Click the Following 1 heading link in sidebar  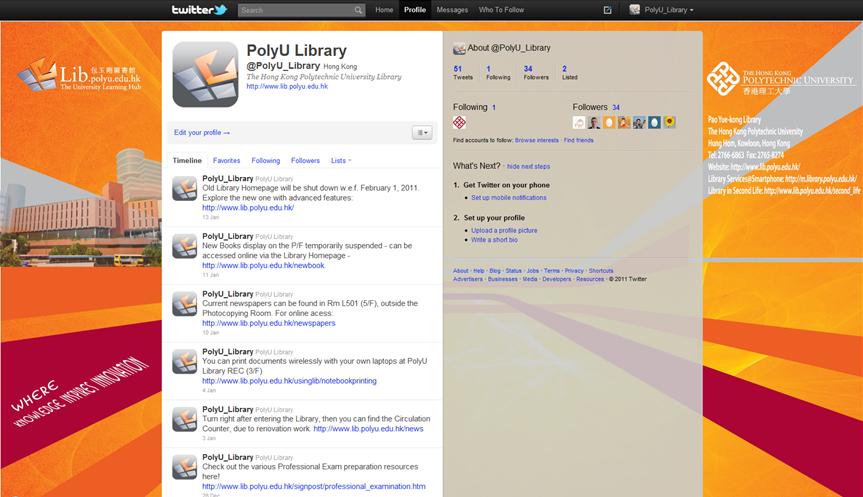click(x=474, y=107)
